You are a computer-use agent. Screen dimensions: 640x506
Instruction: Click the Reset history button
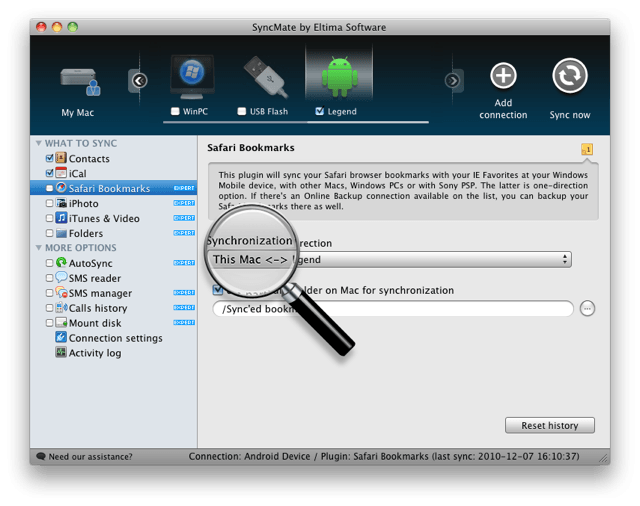pyautogui.click(x=549, y=426)
